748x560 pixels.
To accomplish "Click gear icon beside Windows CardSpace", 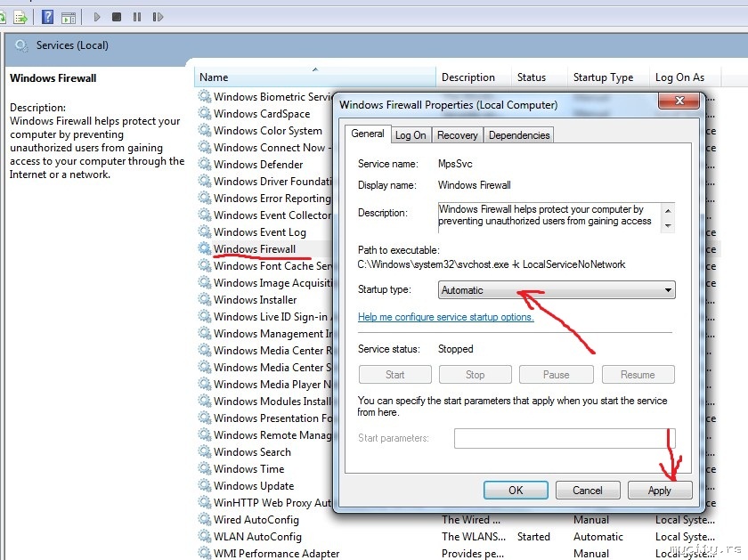I will (x=205, y=114).
